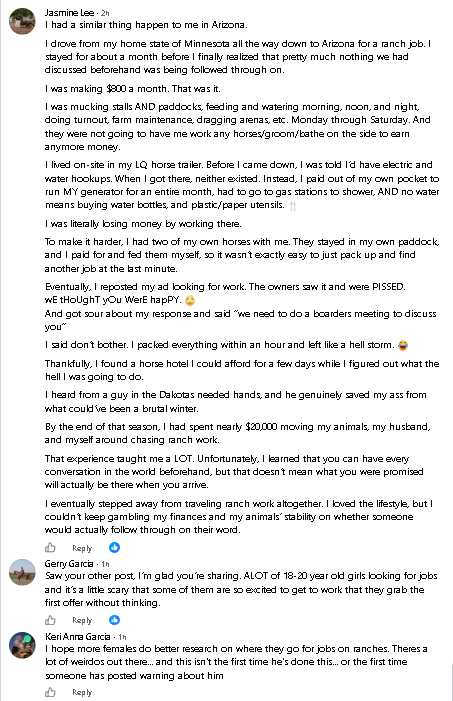Click the blue like reaction on Gerry's comment
Viewport: 453px width, 701px height.
pos(114,620)
